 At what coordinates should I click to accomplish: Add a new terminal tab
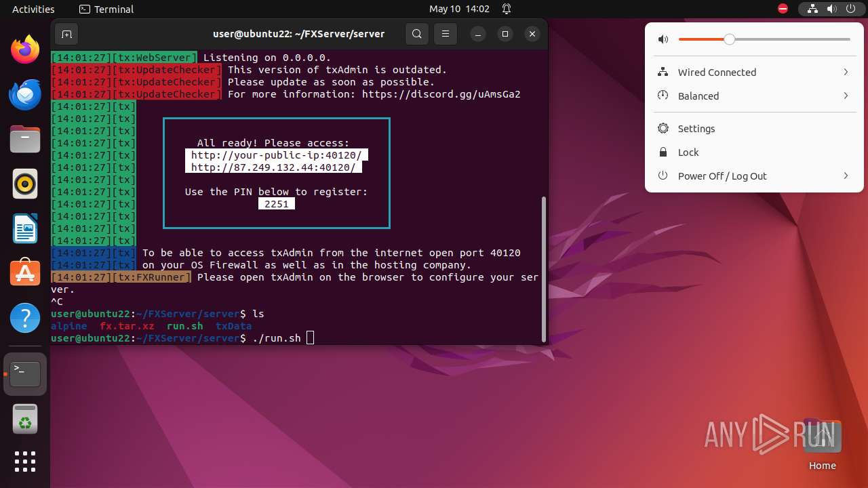click(x=66, y=34)
